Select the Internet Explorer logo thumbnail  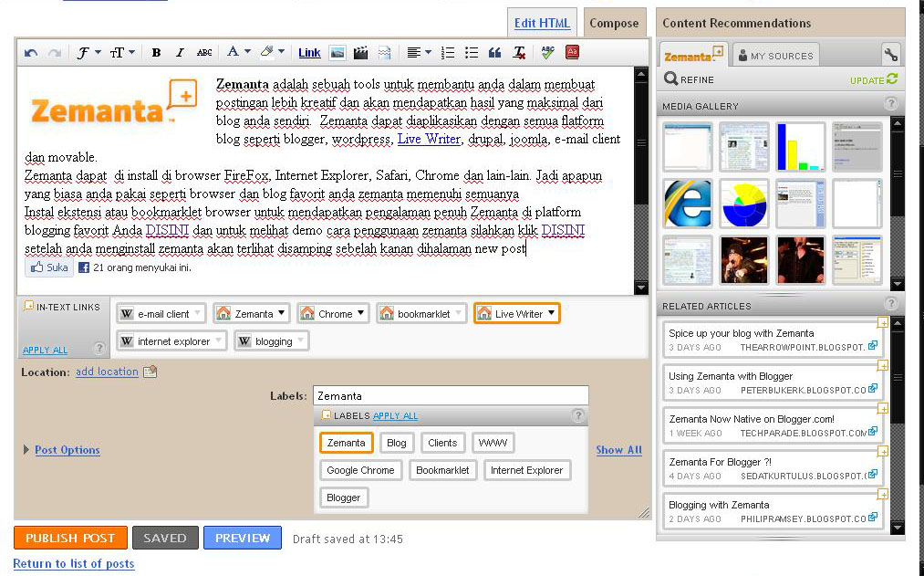pos(688,204)
